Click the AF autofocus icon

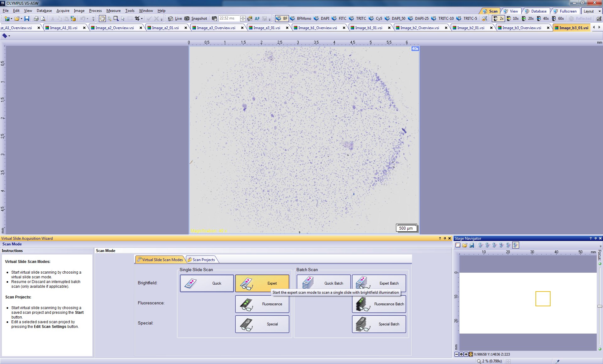click(257, 19)
